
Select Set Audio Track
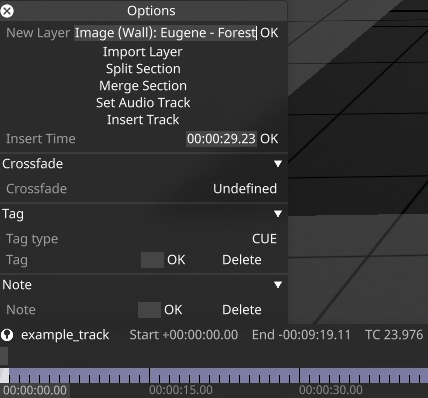(143, 103)
